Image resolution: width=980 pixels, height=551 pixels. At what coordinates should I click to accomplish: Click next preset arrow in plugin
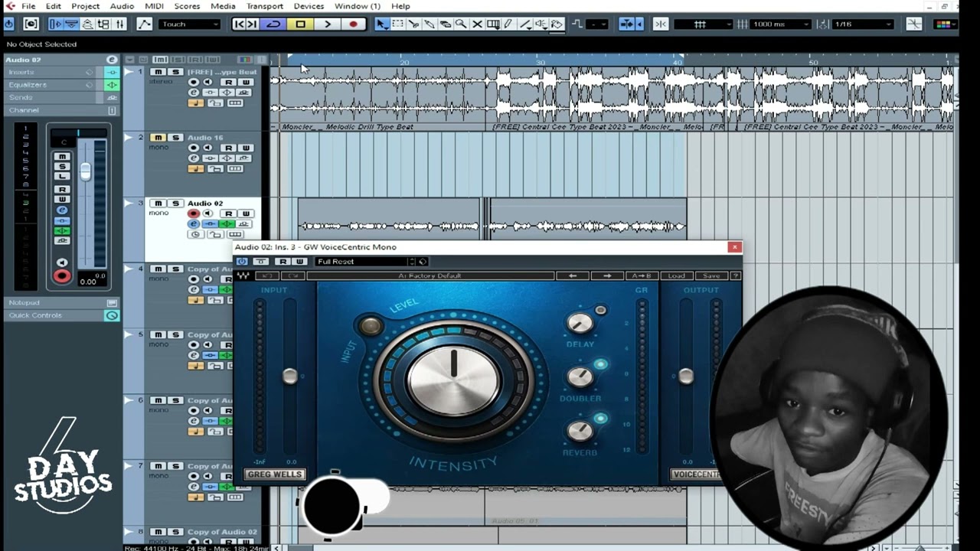[607, 276]
